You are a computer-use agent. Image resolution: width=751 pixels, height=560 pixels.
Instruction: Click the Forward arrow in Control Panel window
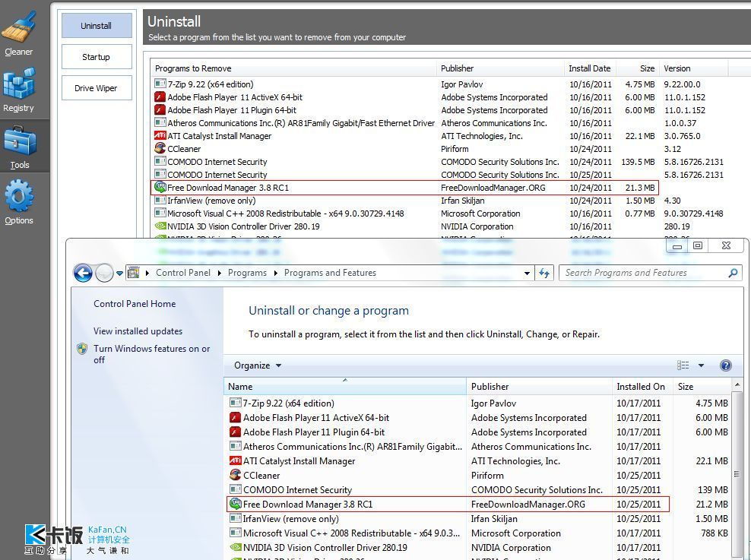pyautogui.click(x=104, y=274)
